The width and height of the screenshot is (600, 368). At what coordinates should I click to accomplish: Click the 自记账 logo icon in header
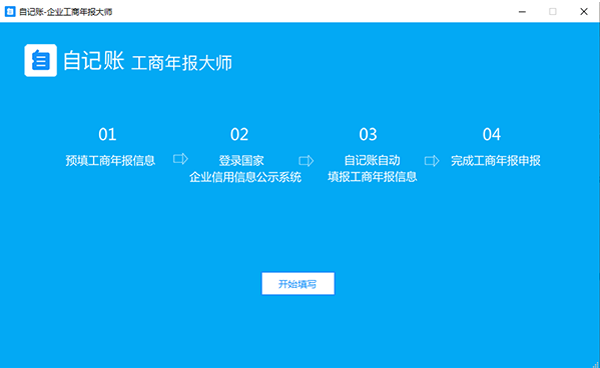click(x=41, y=60)
